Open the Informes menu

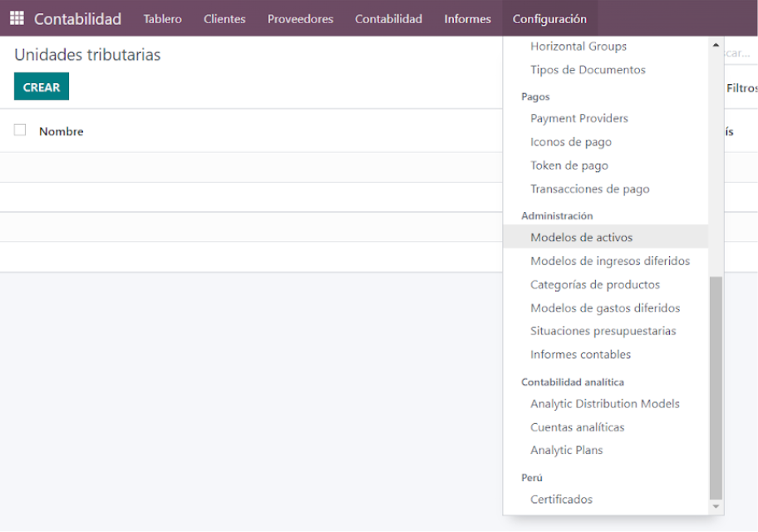(467, 19)
